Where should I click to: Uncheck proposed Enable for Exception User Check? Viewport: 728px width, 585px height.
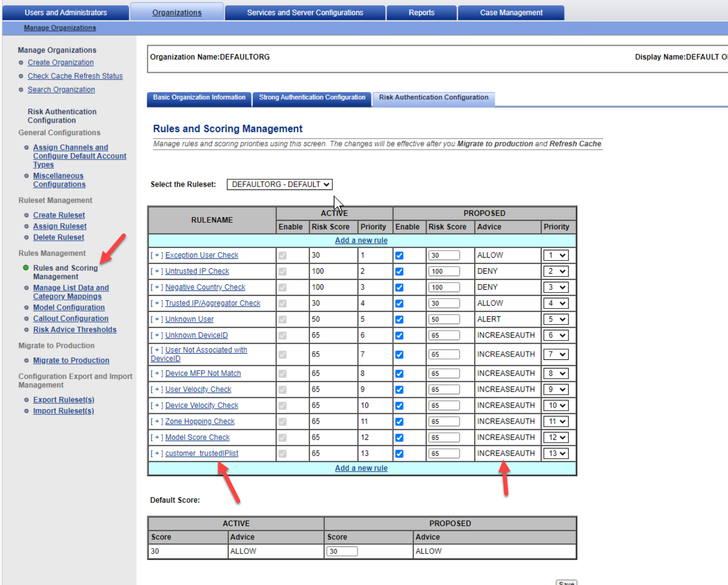pyautogui.click(x=399, y=256)
